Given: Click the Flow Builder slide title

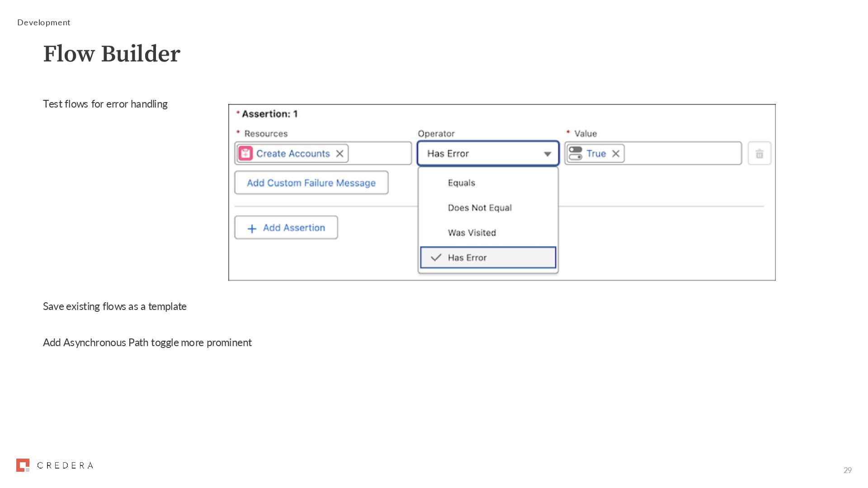Looking at the screenshot, I should pos(112,54).
